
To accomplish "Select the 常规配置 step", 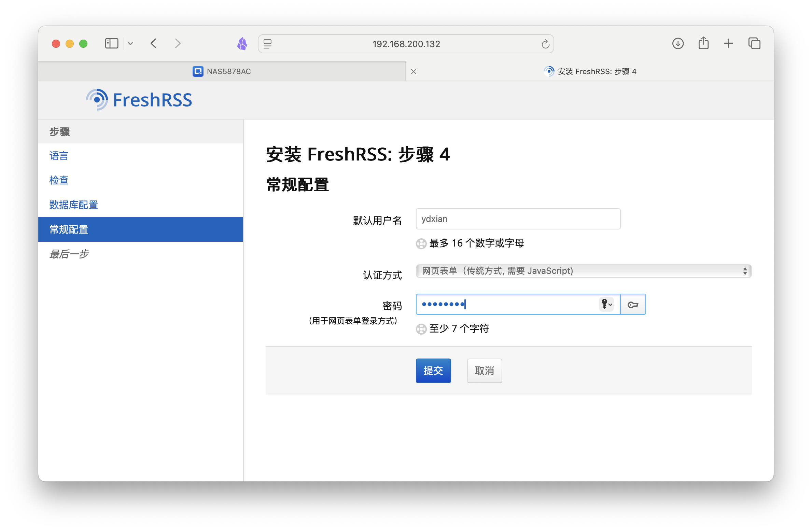I will pyautogui.click(x=141, y=229).
